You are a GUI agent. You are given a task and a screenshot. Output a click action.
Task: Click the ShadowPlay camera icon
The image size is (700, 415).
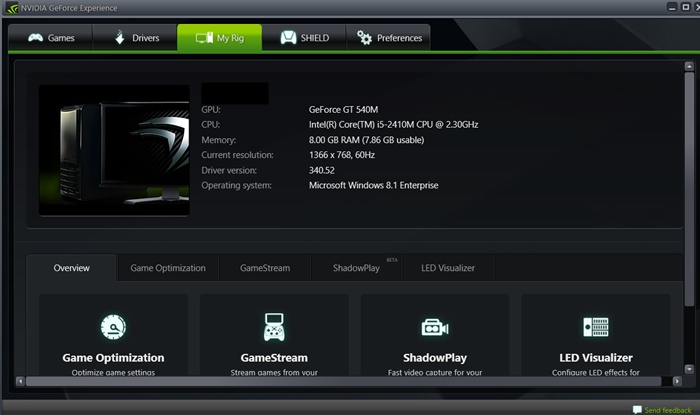[x=435, y=328]
